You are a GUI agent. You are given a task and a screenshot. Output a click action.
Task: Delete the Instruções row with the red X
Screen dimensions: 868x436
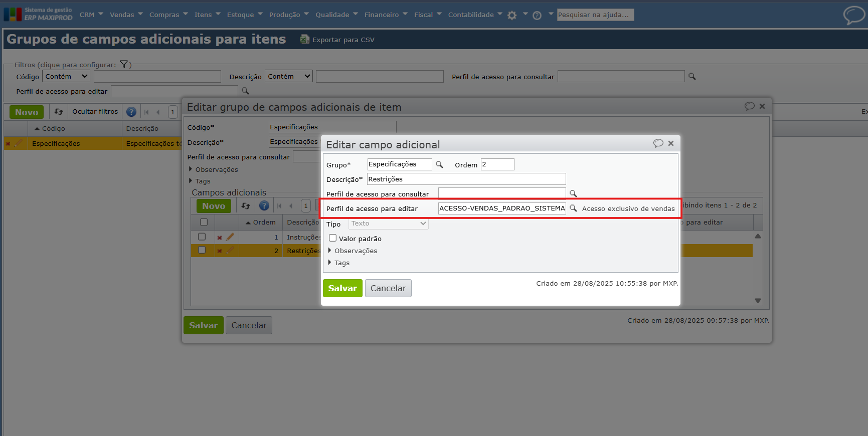(x=220, y=238)
